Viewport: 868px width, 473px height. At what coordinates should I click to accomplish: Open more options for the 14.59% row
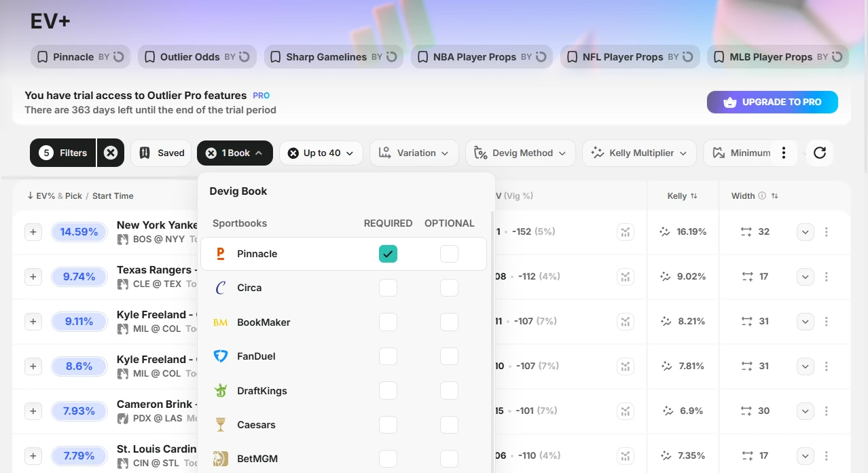827,232
